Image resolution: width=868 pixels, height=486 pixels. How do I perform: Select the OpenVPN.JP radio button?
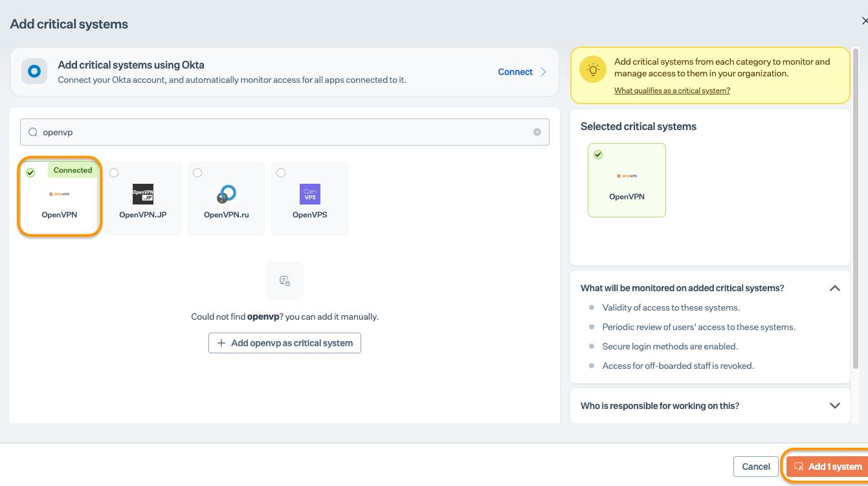point(114,173)
